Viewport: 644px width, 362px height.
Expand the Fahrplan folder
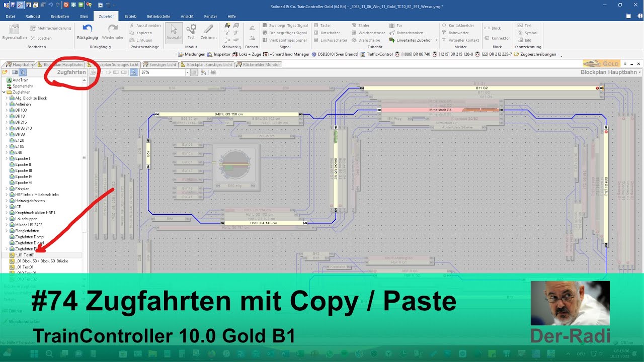pos(7,189)
